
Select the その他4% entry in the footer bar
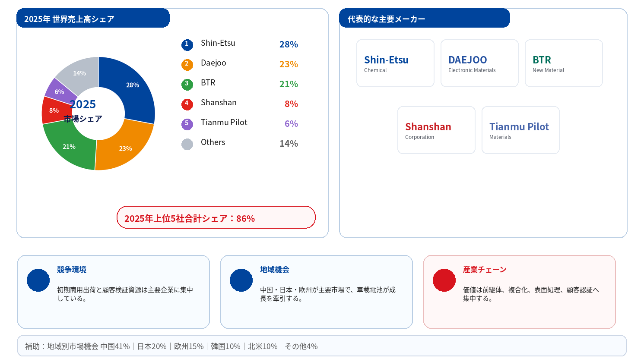(301, 346)
